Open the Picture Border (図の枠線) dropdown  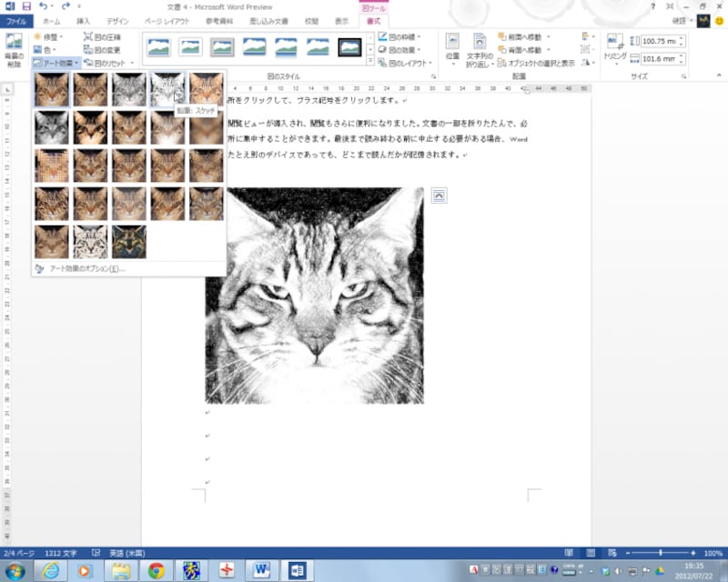(x=403, y=37)
